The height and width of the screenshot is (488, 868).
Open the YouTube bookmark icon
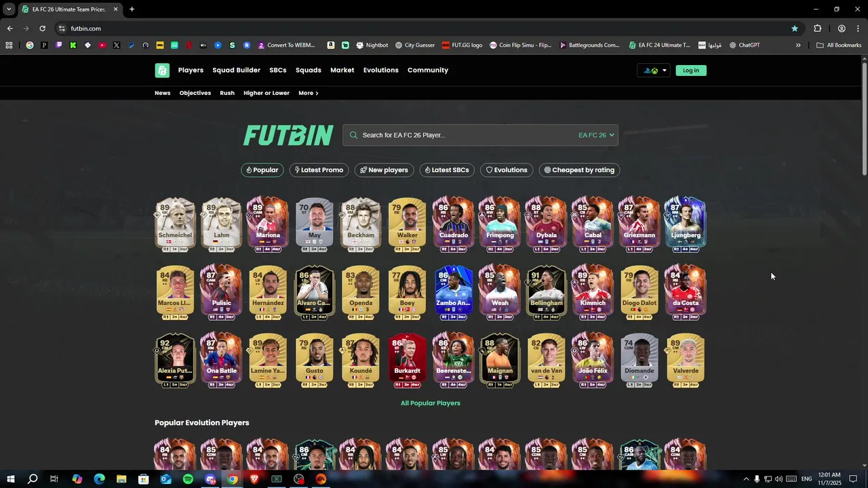click(102, 45)
